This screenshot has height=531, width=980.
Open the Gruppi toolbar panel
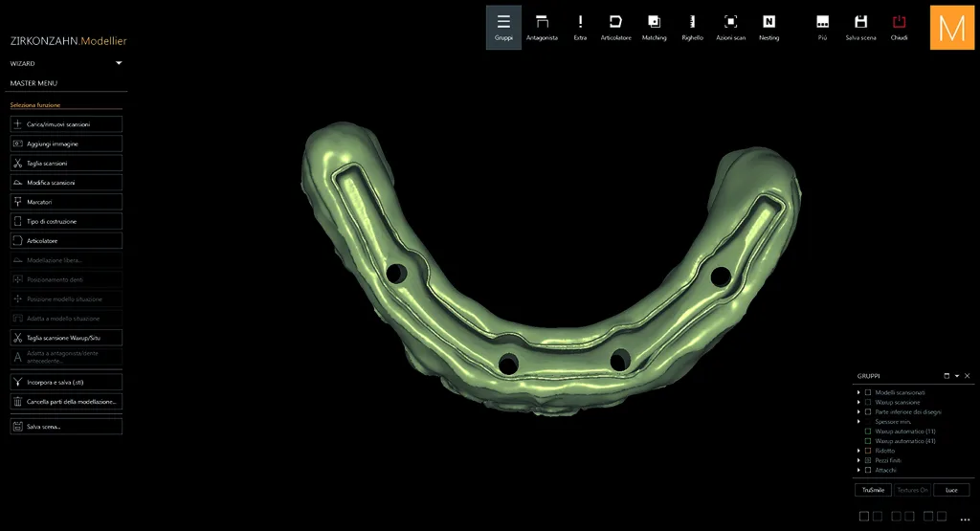point(503,28)
